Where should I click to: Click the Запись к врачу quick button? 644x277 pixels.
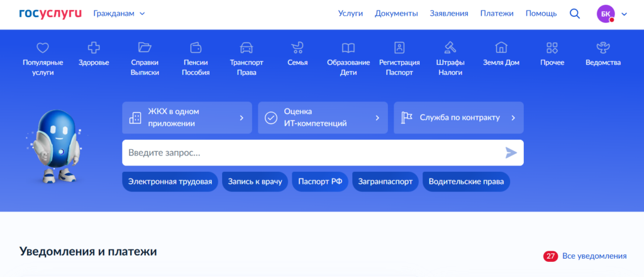[x=255, y=182]
